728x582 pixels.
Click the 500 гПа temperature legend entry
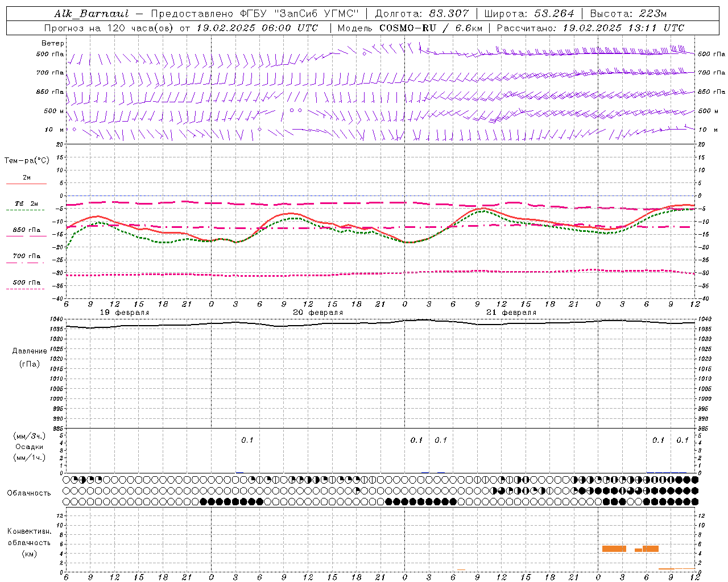(x=27, y=282)
